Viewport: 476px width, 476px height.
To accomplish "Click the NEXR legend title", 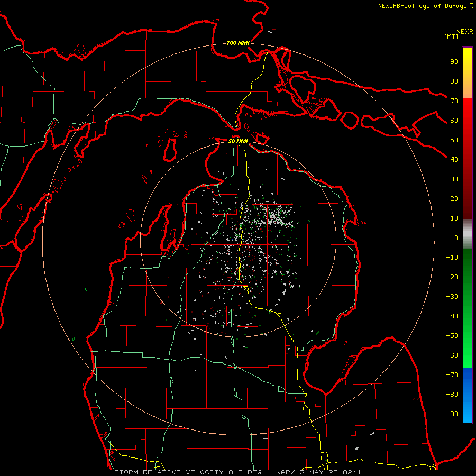I will (x=464, y=32).
